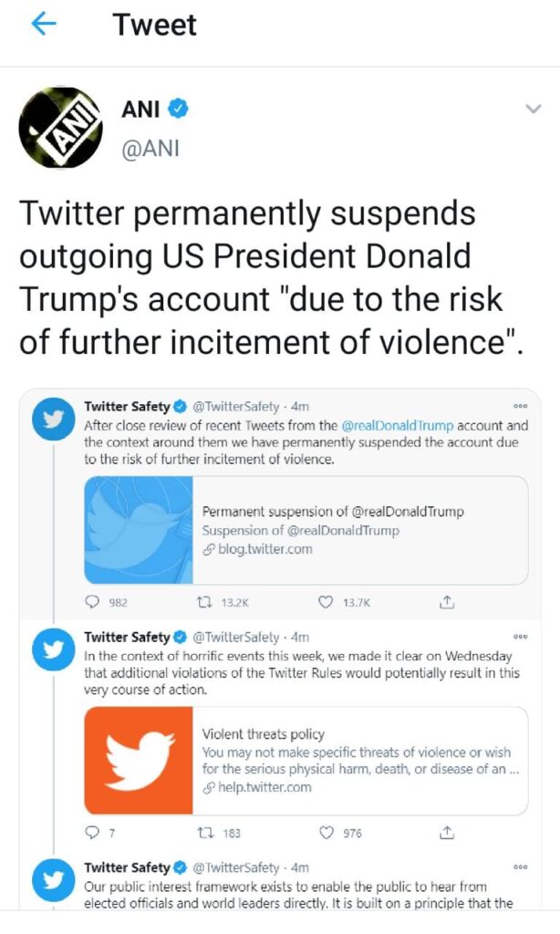Like the tweet with 13.7K likes
560x934 pixels.
click(326, 602)
